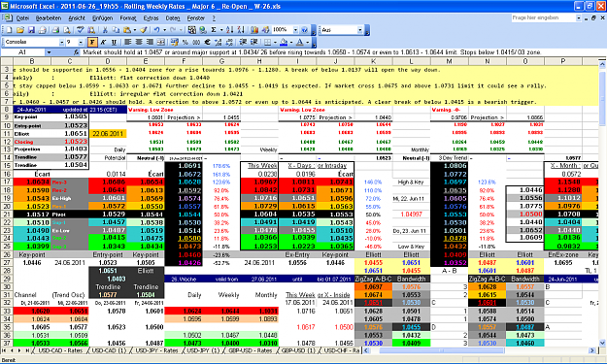Sort descending with the Z-A icon
The height and width of the screenshot is (364, 607).
(241, 30)
